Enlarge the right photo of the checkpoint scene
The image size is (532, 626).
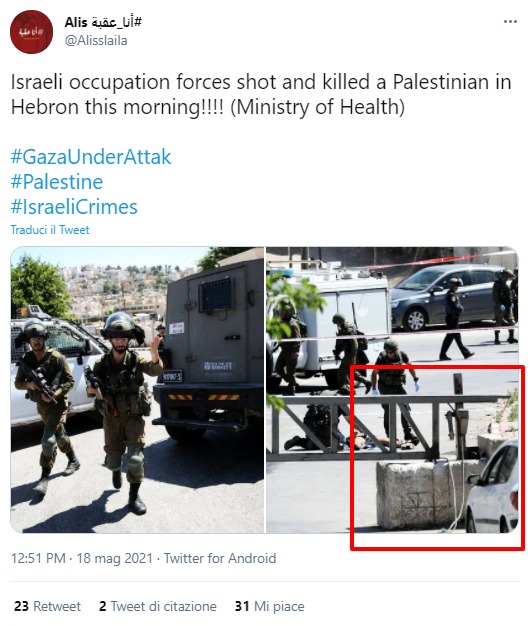click(392, 390)
